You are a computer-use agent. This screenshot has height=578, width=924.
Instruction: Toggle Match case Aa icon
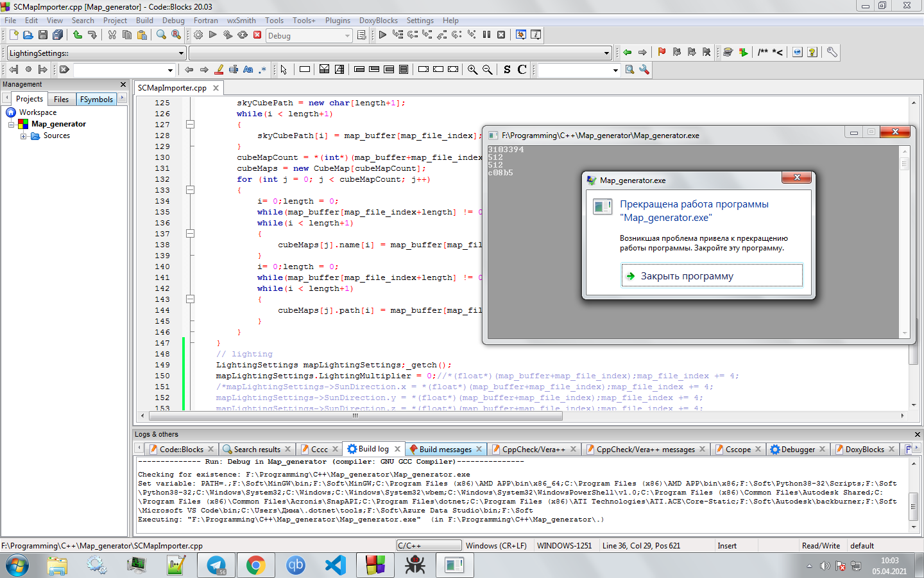pos(248,70)
